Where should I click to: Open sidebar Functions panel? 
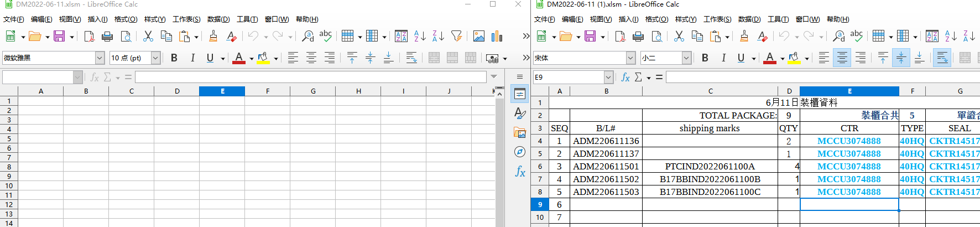tap(520, 171)
